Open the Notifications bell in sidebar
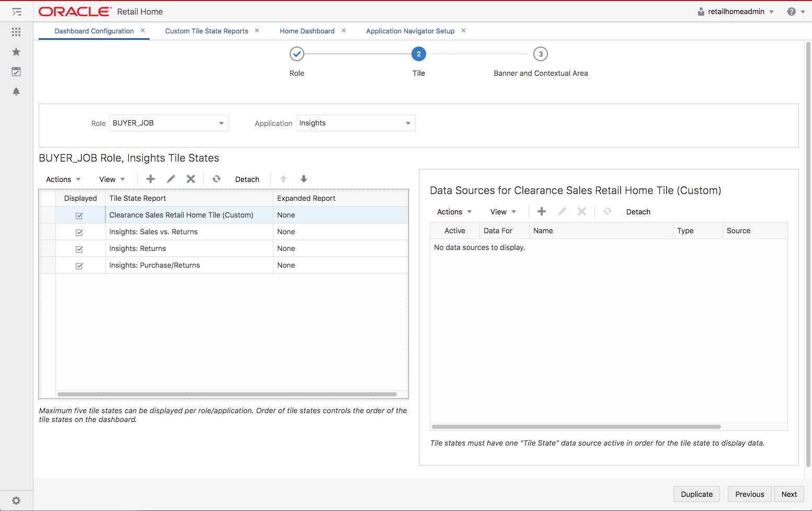 (16, 92)
